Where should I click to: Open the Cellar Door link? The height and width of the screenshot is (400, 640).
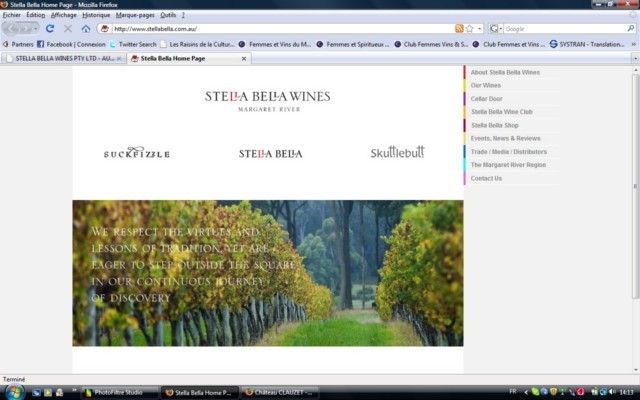click(x=486, y=99)
